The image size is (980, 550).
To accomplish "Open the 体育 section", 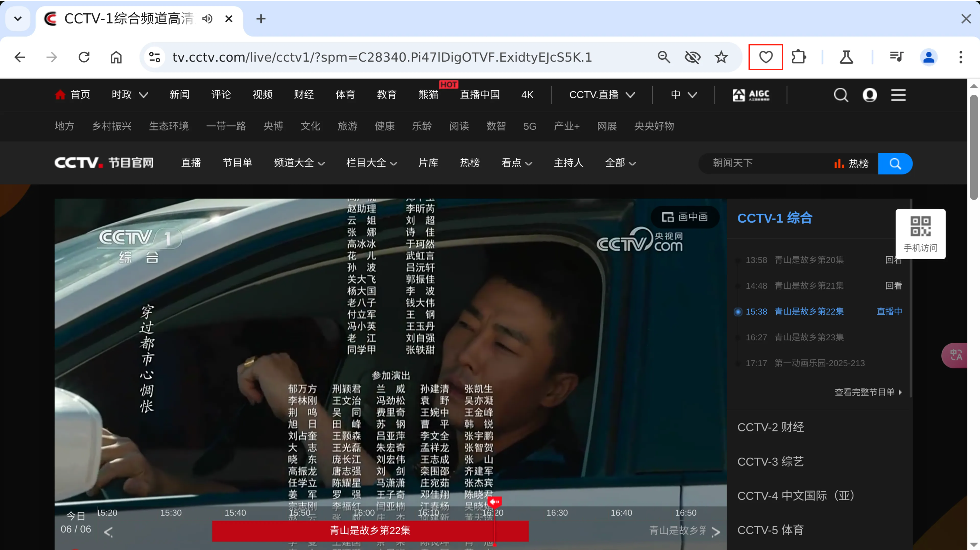I will (345, 94).
